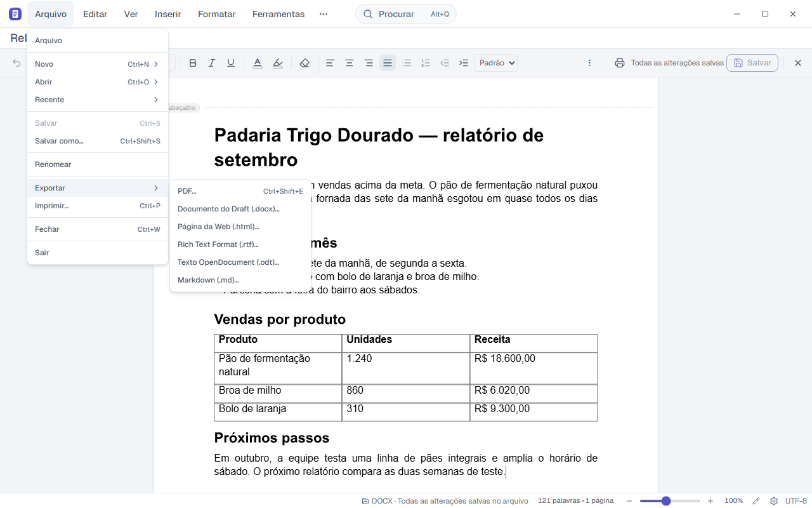Open the Formatar menu
The image size is (812, 508).
tap(217, 14)
